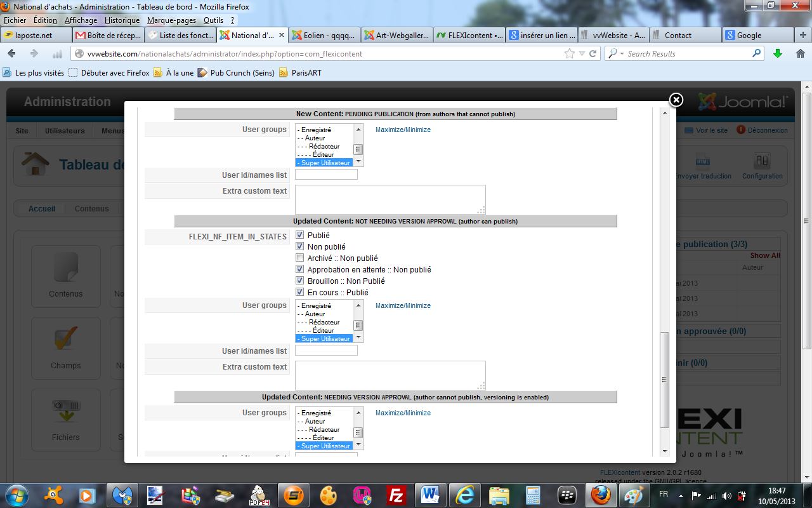Bookmark this page with the star icon

point(570,53)
